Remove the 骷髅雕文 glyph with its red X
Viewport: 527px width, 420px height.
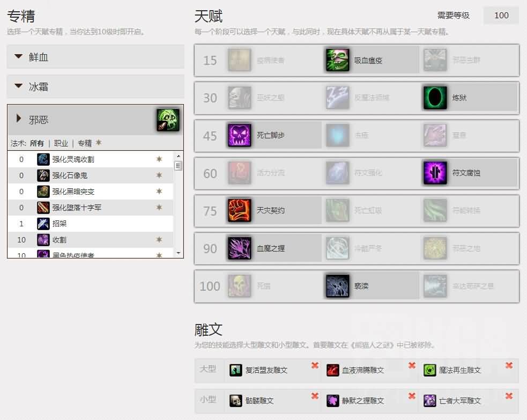click(315, 396)
